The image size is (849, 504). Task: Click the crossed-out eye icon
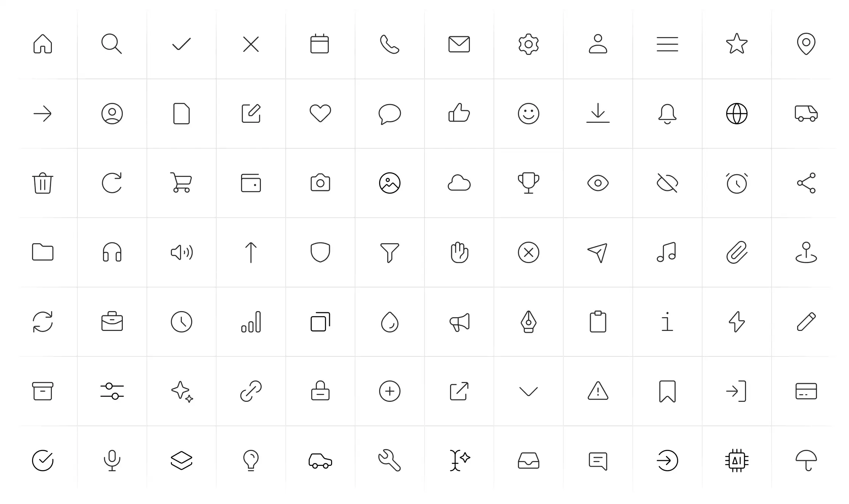[x=667, y=183]
